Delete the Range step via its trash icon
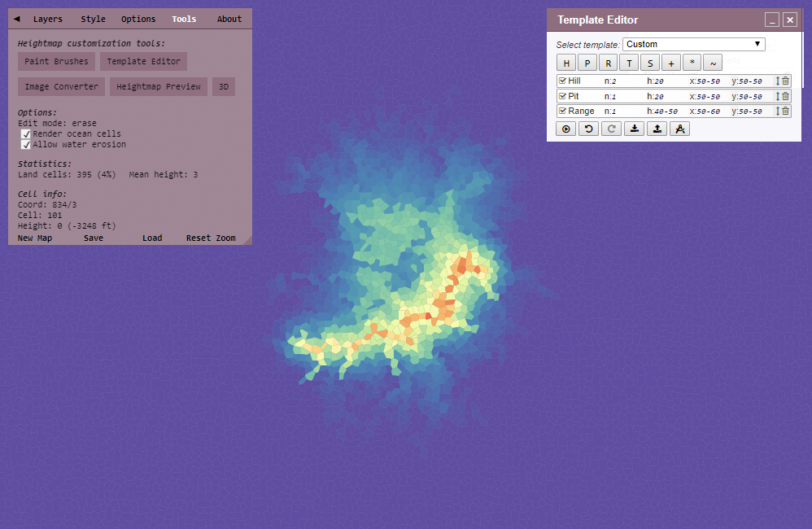Screen dimensions: 812x529 coord(784,111)
